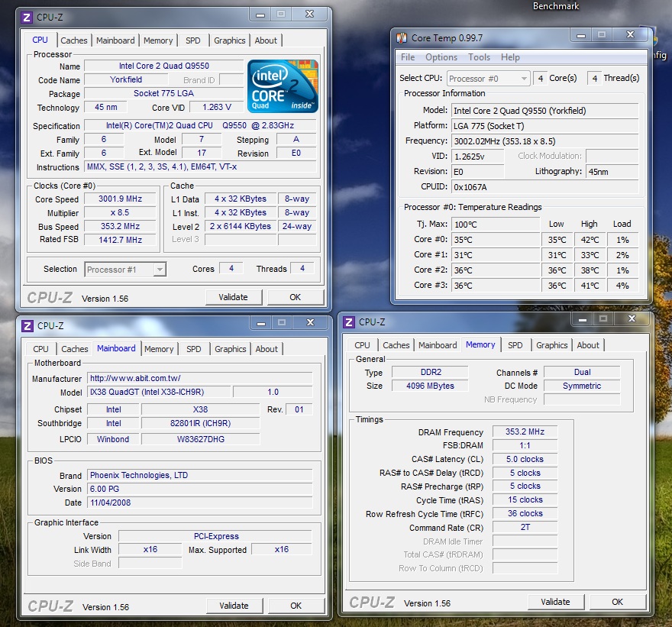Click Rated FSB value 1412.7 MHz
This screenshot has width=672, height=627.
tap(120, 240)
